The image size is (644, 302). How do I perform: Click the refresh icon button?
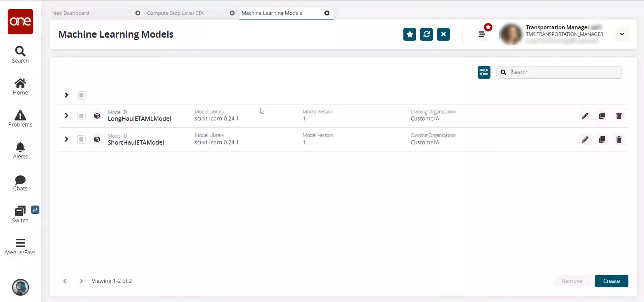click(426, 34)
